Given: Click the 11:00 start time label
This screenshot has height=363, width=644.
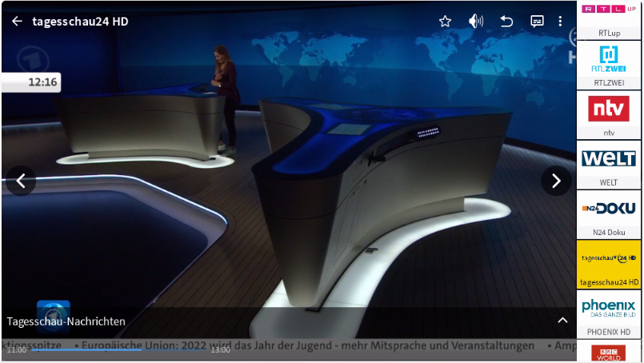Looking at the screenshot, I should click(x=17, y=350).
